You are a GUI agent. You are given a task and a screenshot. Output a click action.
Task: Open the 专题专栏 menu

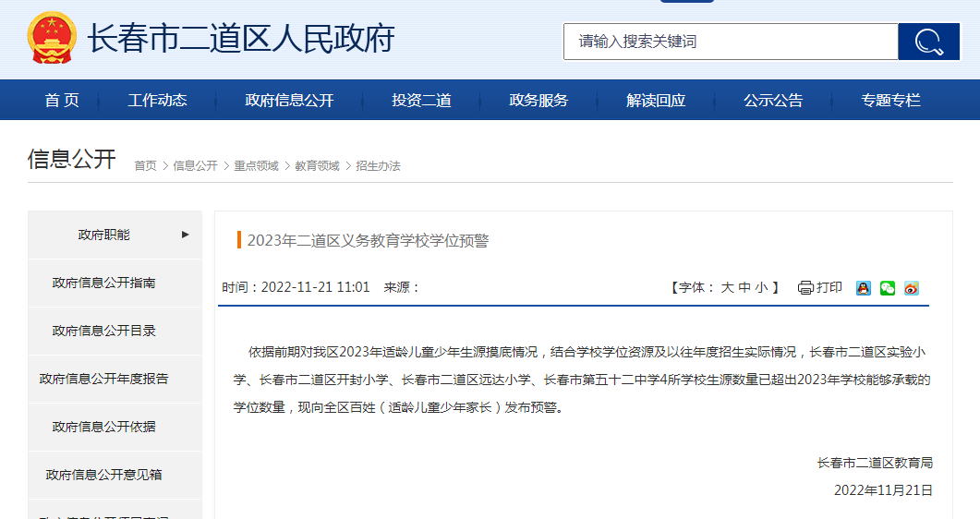(x=890, y=100)
